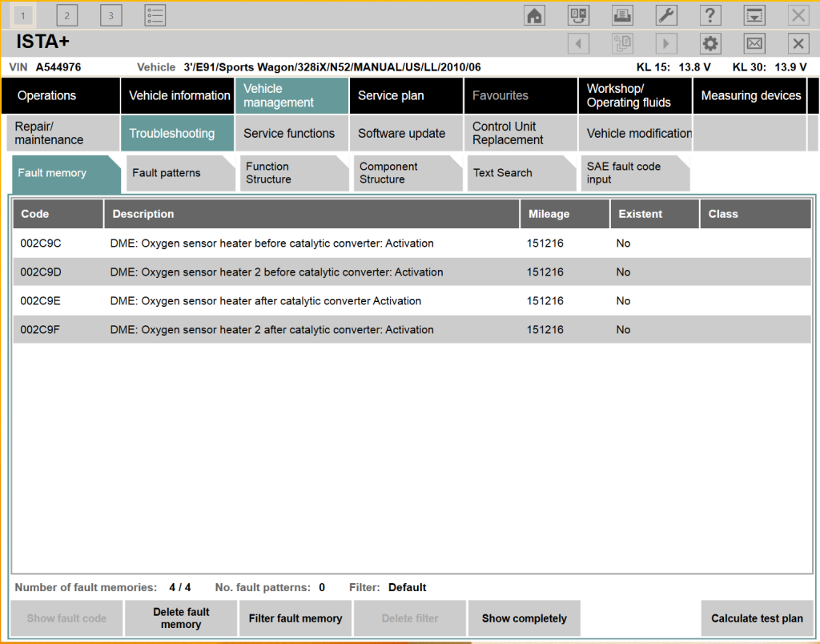Click the question mark help icon
Image resolution: width=820 pixels, height=644 pixels.
pyautogui.click(x=710, y=15)
